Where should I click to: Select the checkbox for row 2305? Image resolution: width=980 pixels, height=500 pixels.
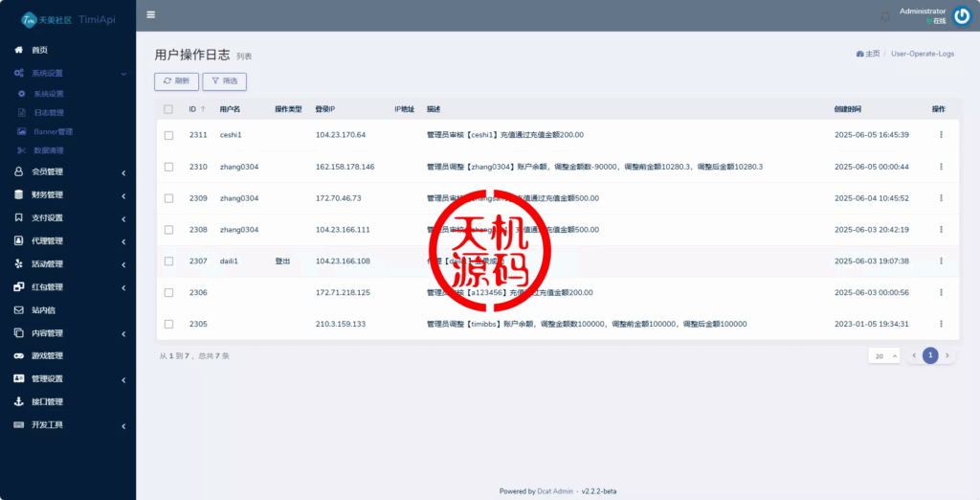click(168, 324)
